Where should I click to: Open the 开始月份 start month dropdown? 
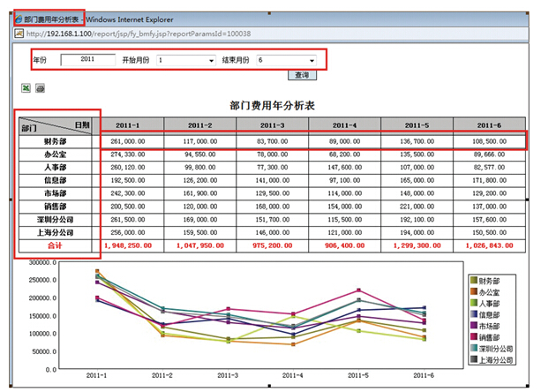(x=186, y=60)
